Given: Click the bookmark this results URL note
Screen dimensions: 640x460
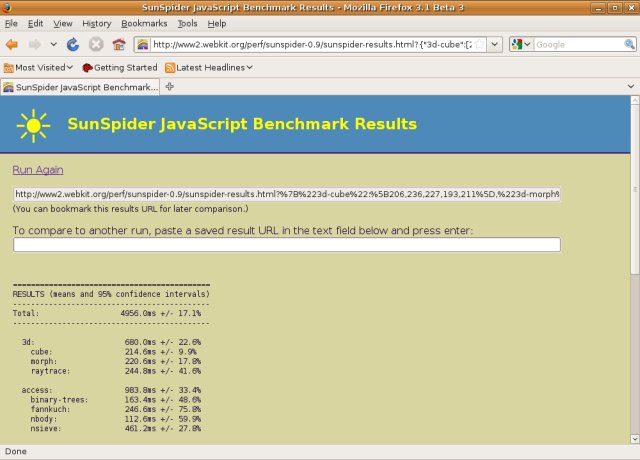Looking at the screenshot, I should pyautogui.click(x=131, y=209).
